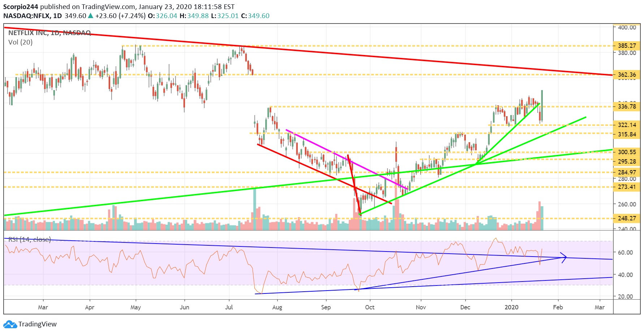
Task: Click the 400.00 price axis tick
Action: pos(627,27)
